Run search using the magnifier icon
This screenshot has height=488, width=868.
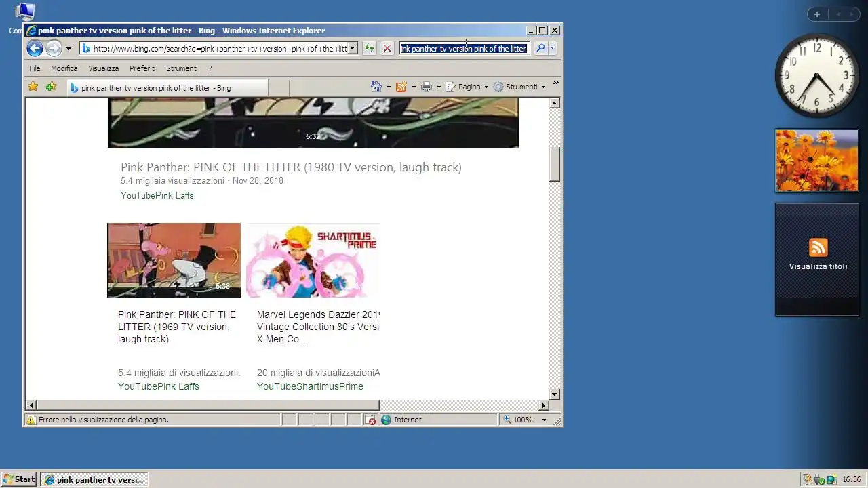540,48
